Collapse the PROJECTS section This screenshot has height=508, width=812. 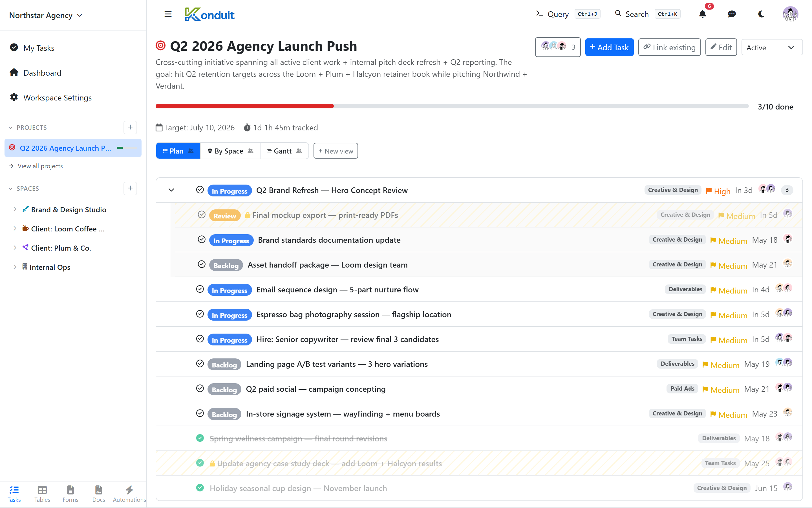[x=10, y=128]
